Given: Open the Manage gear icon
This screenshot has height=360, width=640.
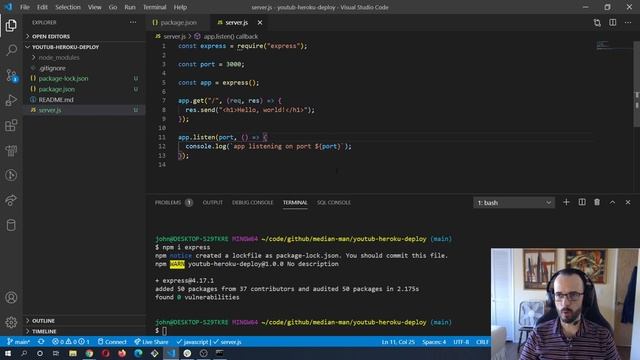Looking at the screenshot, I should pos(11,322).
